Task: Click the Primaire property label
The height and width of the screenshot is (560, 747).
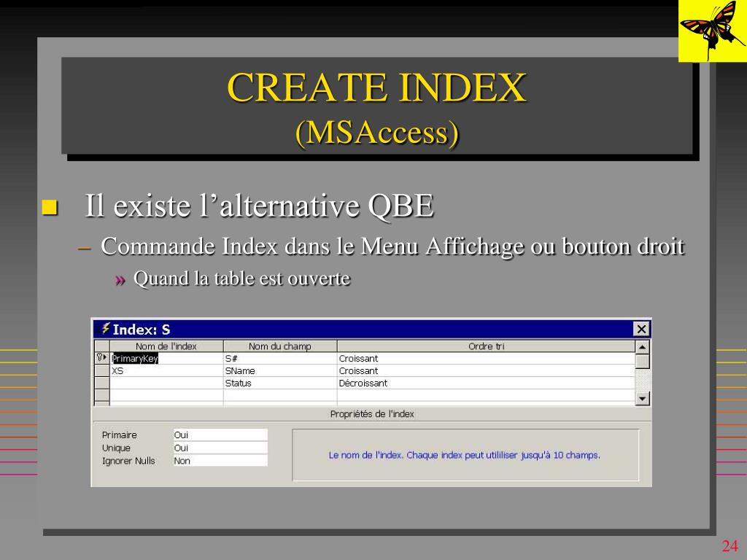Action: coord(119,435)
